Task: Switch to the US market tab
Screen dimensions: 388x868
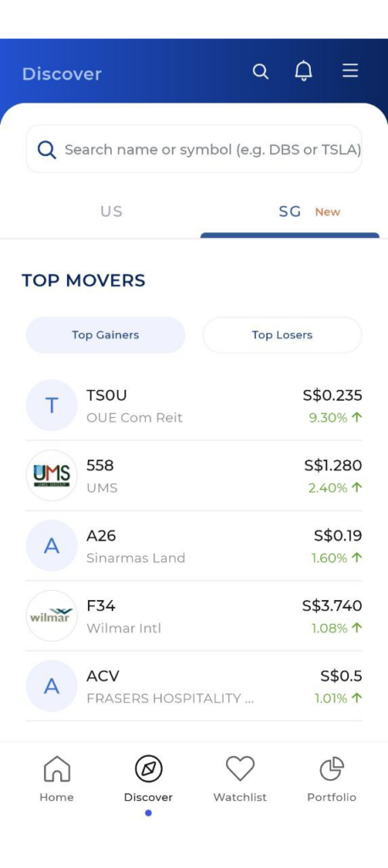Action: [111, 211]
